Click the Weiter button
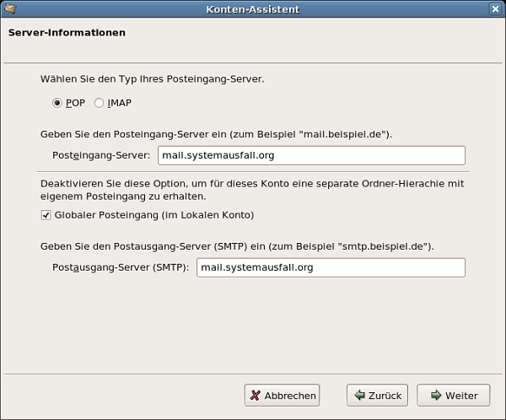The height and width of the screenshot is (420, 506). (x=454, y=396)
